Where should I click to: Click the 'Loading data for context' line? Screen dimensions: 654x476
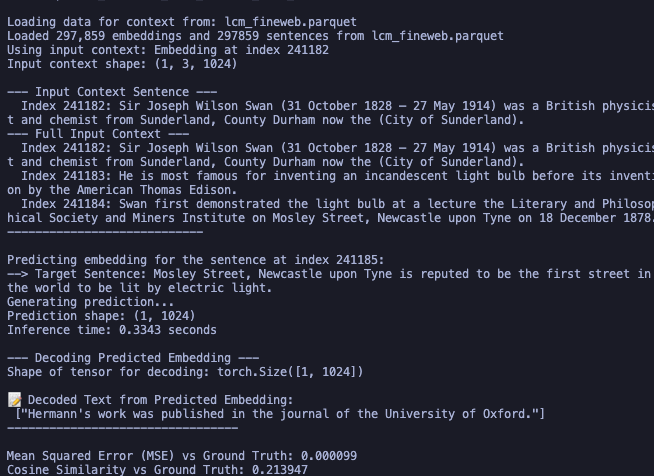pos(181,22)
